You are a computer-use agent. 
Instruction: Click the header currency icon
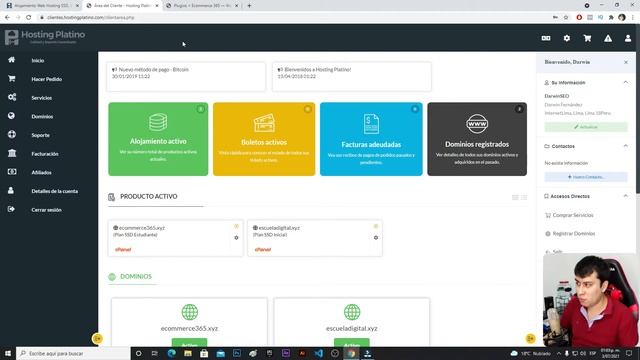point(546,38)
